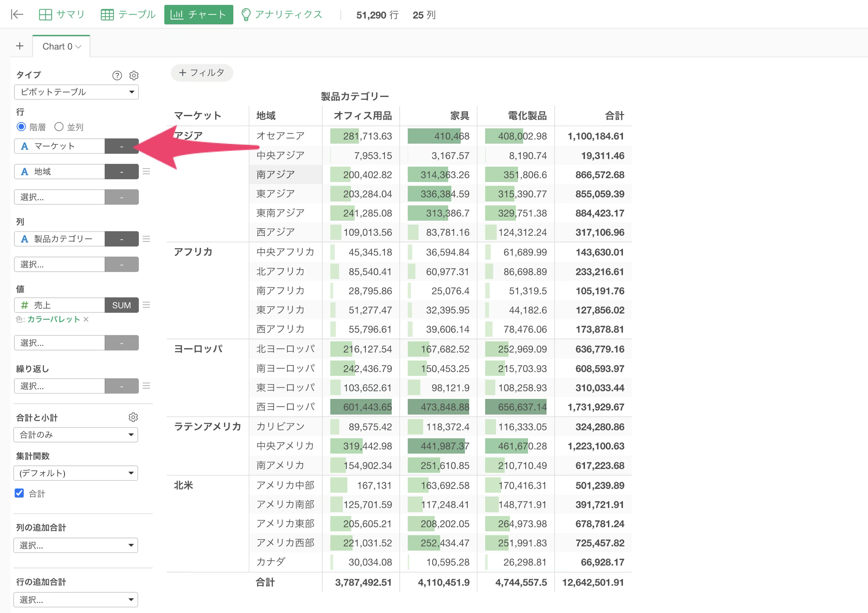Click the function button beside 地域

[x=122, y=172]
